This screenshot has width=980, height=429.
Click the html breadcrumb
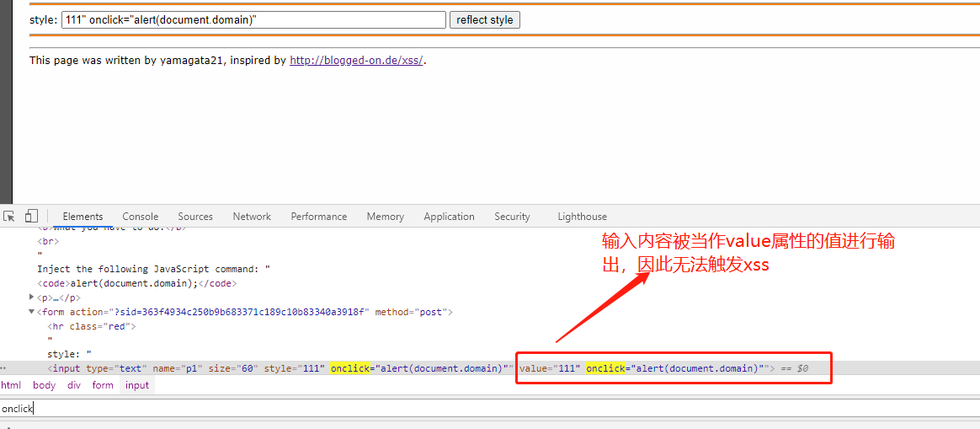[x=11, y=385]
